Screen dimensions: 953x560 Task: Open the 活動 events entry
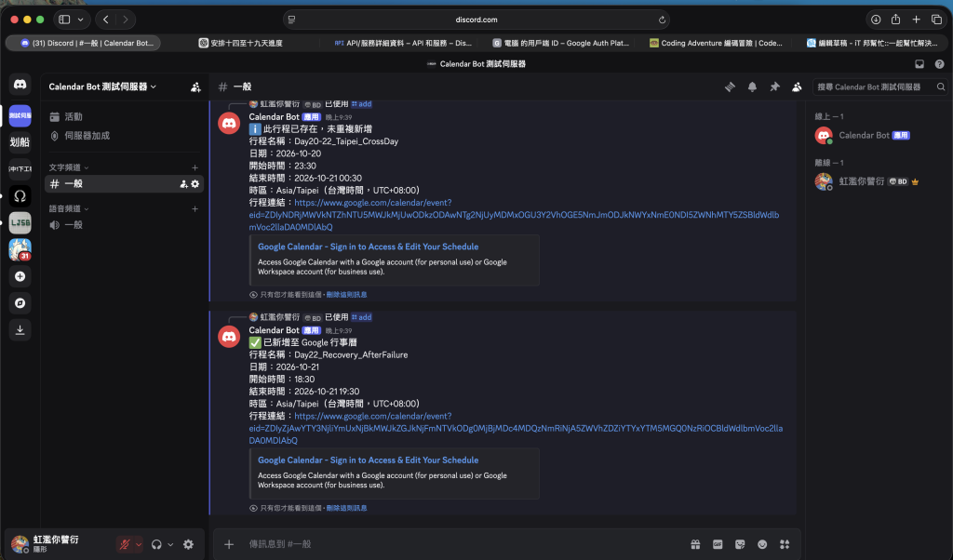(x=124, y=116)
